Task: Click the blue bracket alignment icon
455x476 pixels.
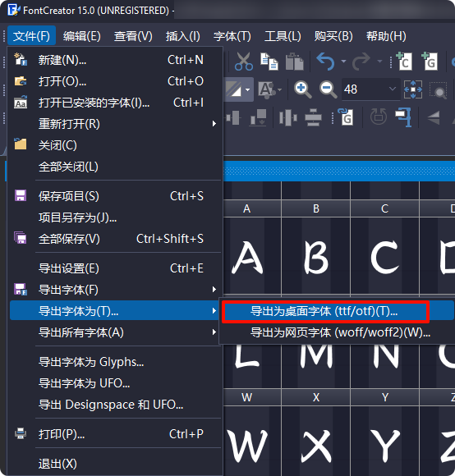Action: [x=403, y=117]
